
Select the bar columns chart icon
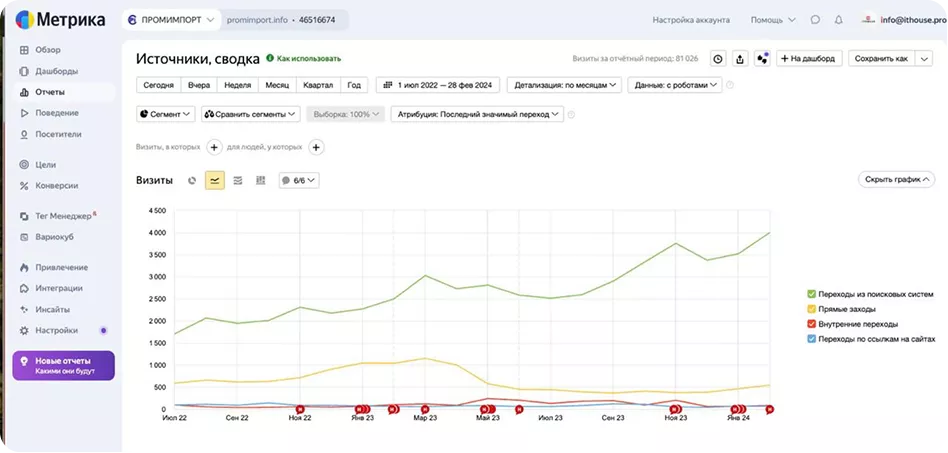[261, 180]
